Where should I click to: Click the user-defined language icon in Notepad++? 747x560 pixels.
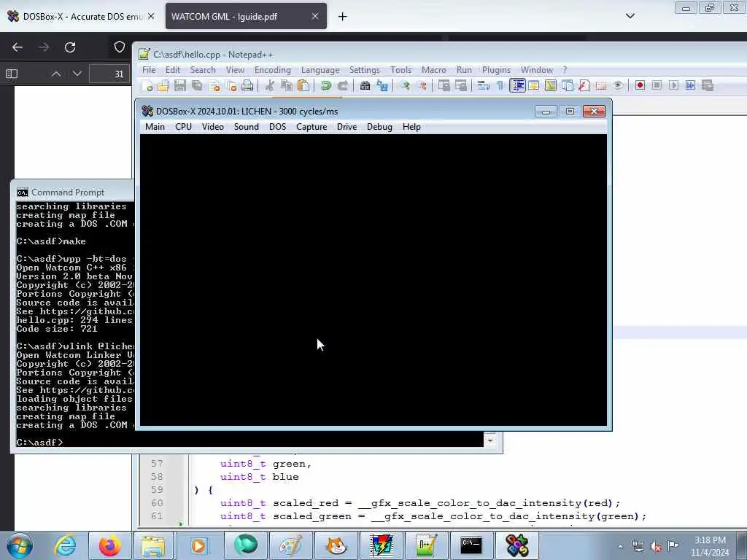tap(533, 86)
